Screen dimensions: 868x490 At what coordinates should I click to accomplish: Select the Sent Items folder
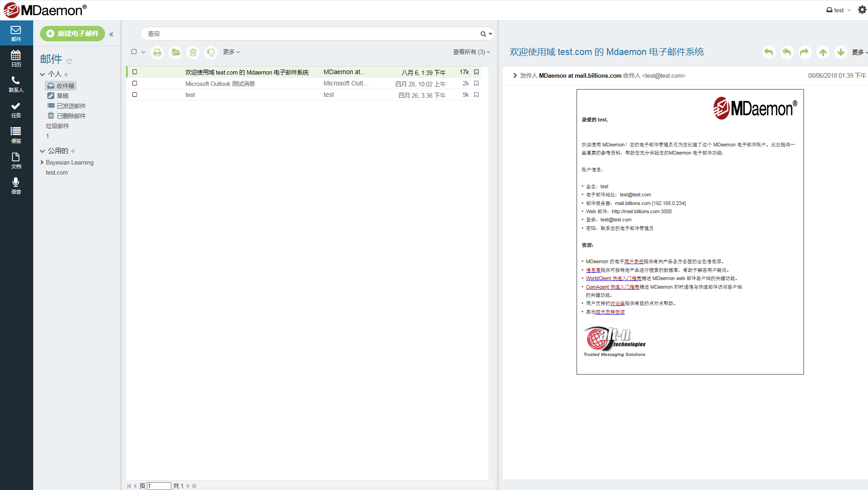pos(71,106)
